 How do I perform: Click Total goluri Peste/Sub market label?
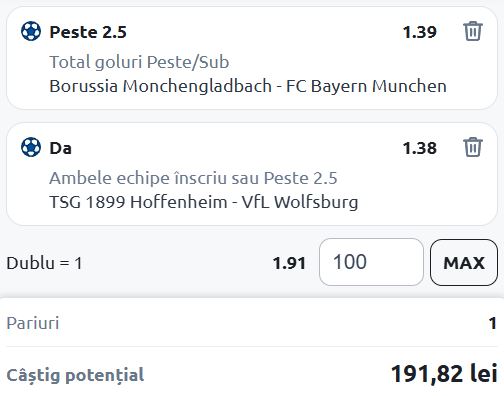click(139, 62)
